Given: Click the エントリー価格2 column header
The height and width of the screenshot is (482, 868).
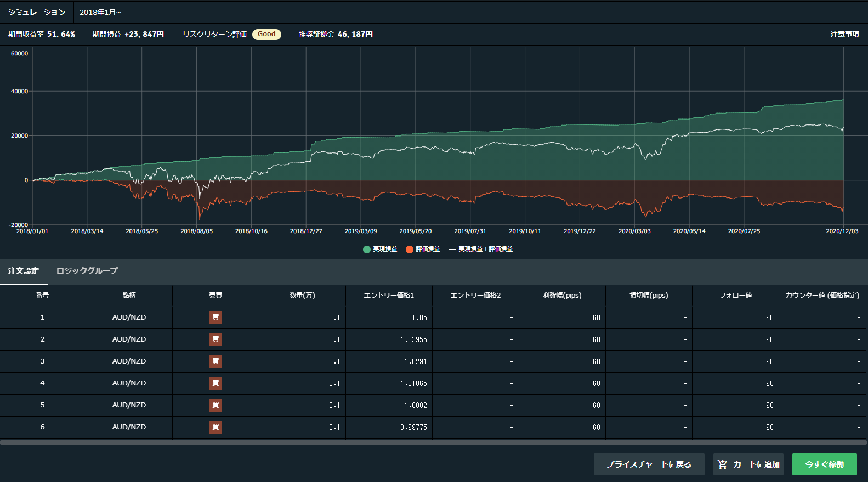Looking at the screenshot, I should tap(476, 296).
